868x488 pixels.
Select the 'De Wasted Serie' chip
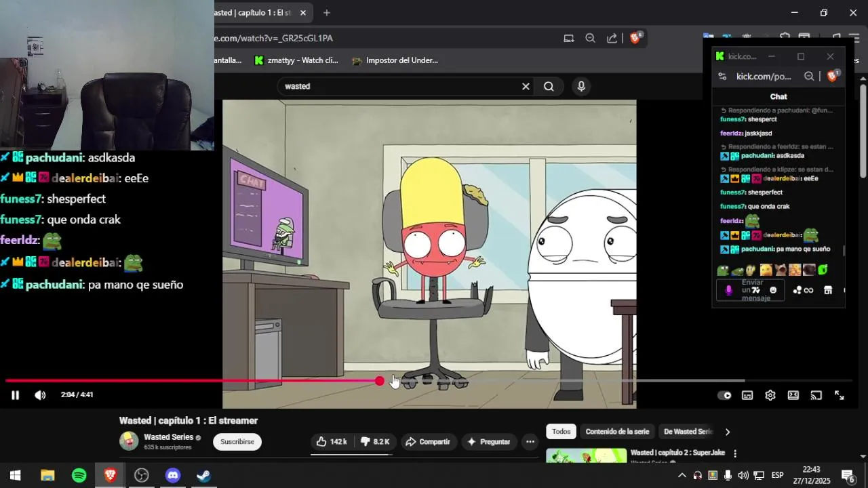(x=688, y=432)
